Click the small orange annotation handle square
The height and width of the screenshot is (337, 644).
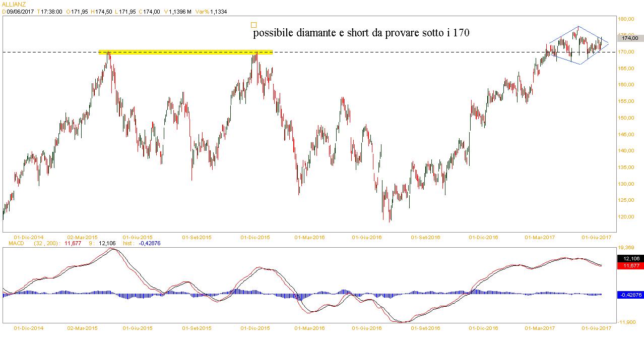[x=253, y=25]
